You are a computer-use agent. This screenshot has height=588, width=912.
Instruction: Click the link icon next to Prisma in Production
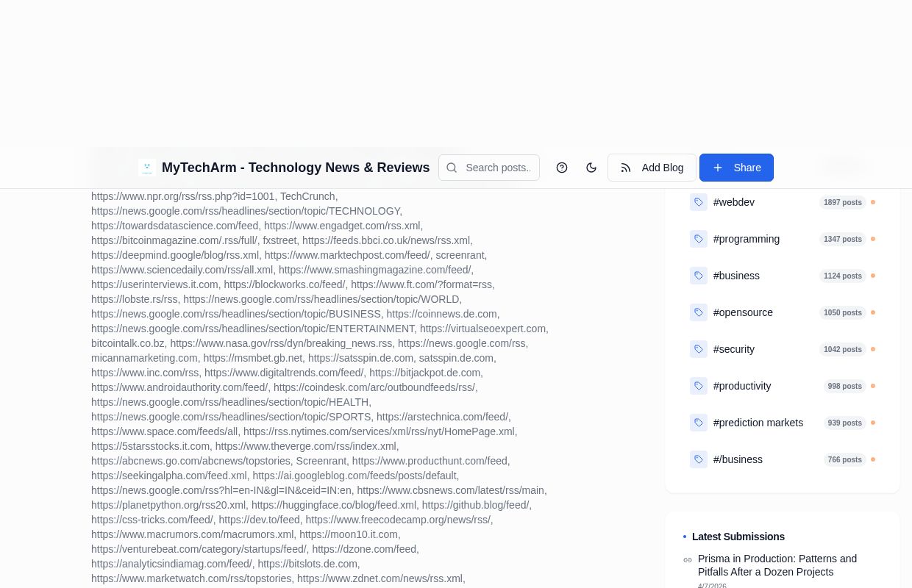click(688, 560)
